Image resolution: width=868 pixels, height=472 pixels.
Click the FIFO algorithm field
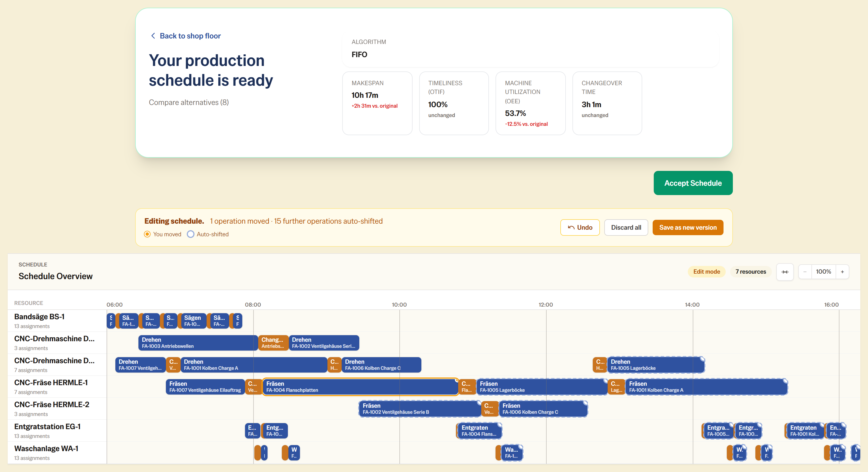pyautogui.click(x=530, y=49)
